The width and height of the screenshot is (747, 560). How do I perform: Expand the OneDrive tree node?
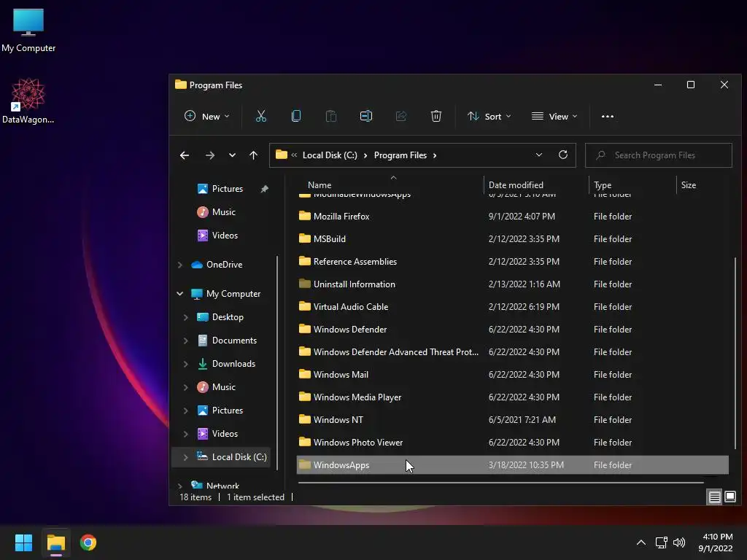pyautogui.click(x=180, y=265)
